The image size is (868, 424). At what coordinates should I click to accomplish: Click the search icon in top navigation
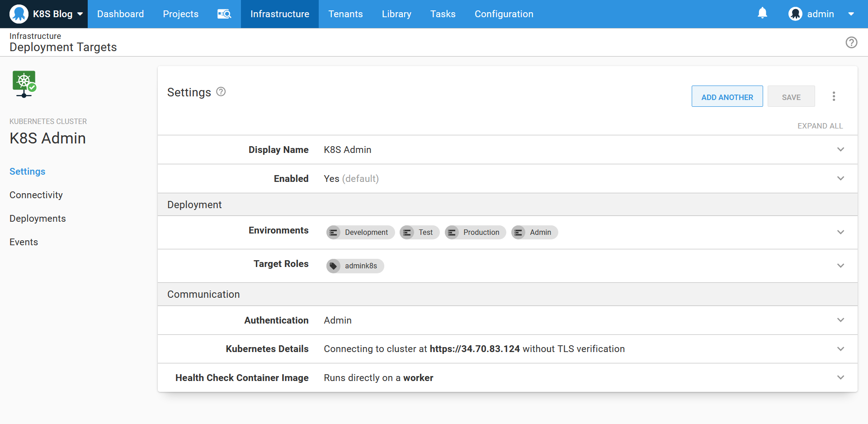coord(224,14)
